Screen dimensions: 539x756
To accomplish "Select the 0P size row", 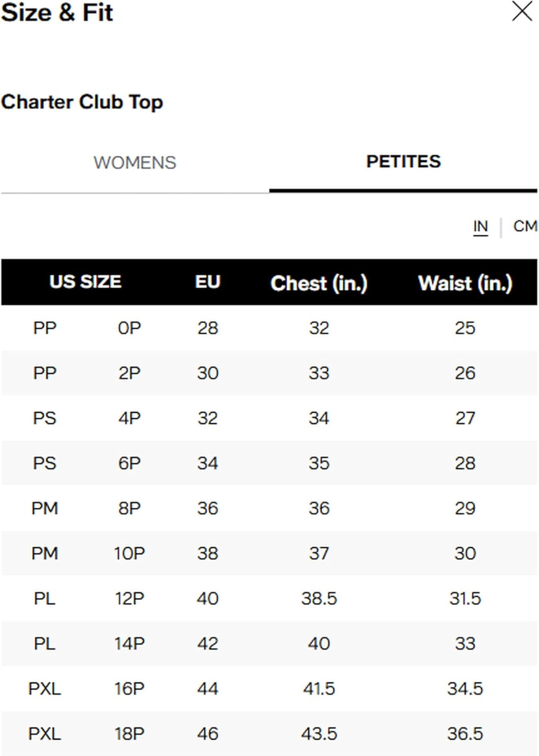I will pos(269,328).
